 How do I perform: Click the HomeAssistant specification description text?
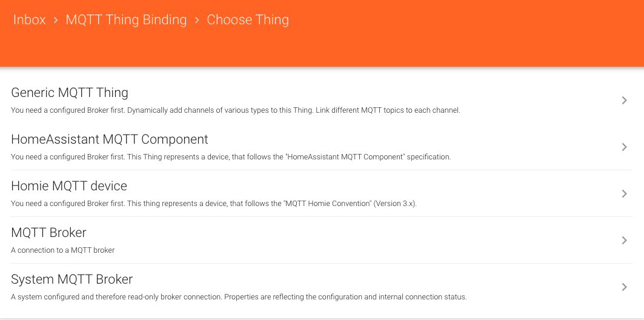(231, 157)
